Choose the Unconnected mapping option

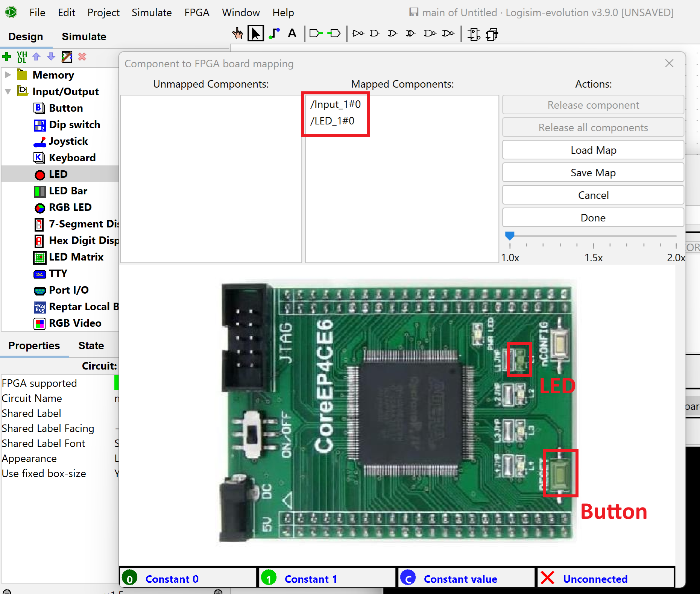(606, 578)
